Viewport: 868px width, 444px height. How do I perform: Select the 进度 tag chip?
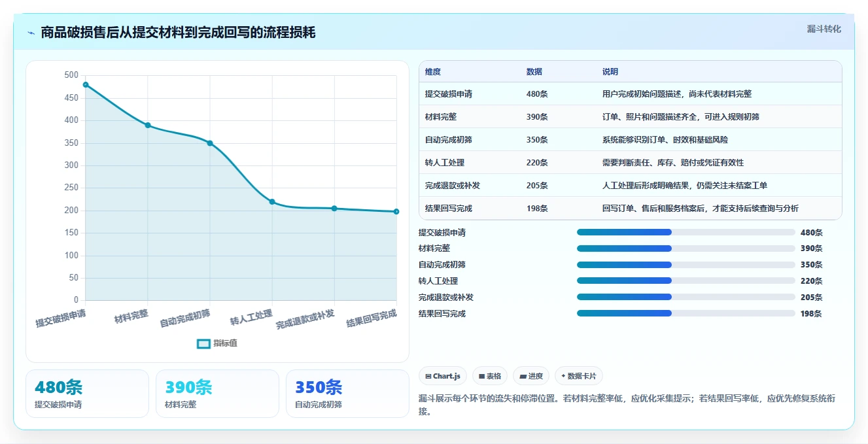click(531, 376)
